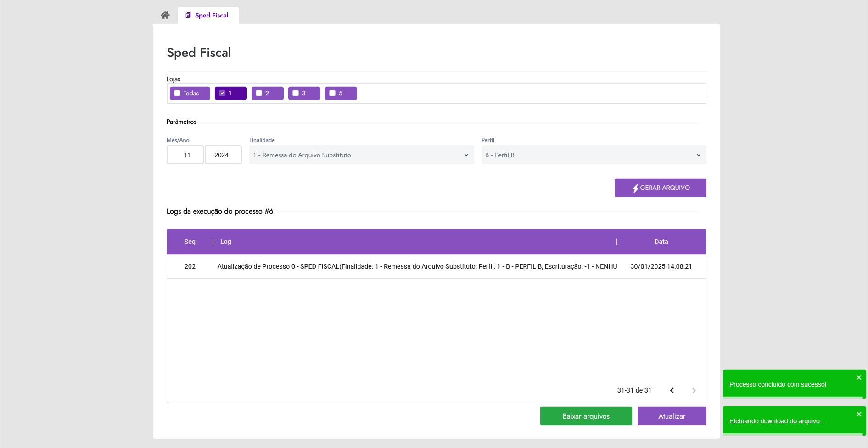
Task: Close the 'Efetuando download do arquivo' toast
Action: (x=858, y=415)
